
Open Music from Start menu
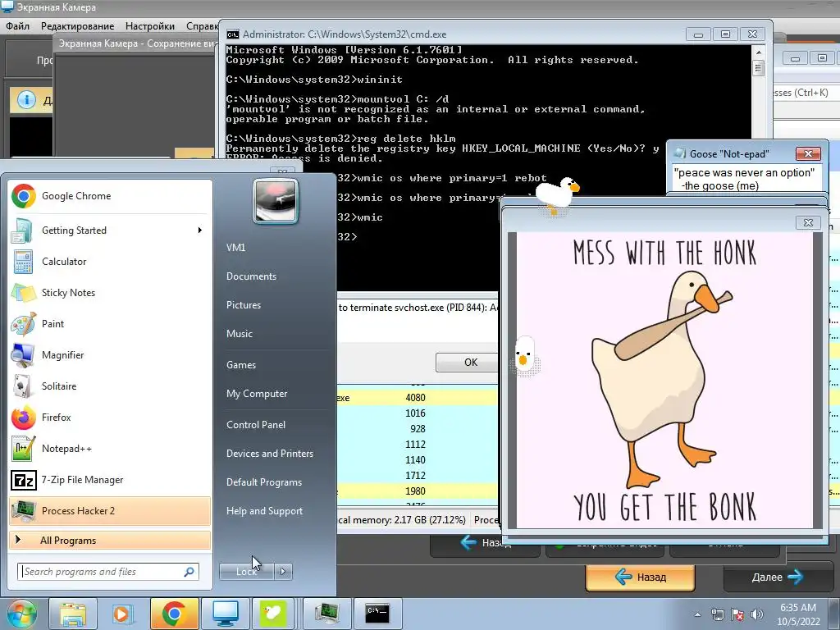pos(240,334)
